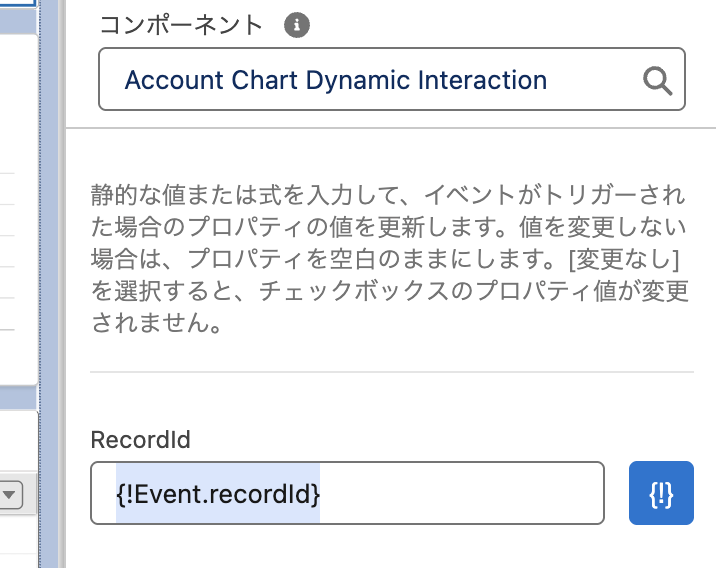Viewport: 716px width, 568px height.
Task: Select the lower blue bar in left canvas
Action: point(18,400)
